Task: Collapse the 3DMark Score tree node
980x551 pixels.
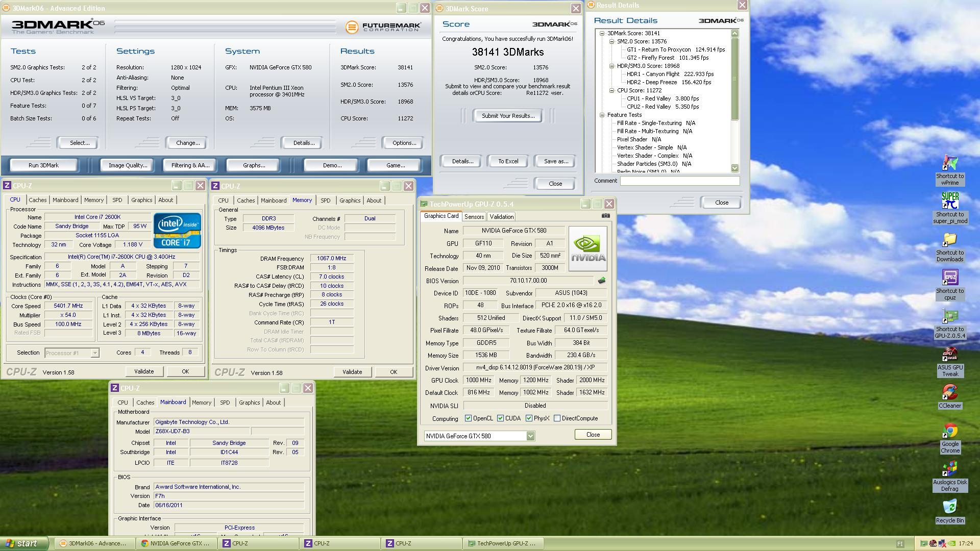Action: tap(602, 33)
